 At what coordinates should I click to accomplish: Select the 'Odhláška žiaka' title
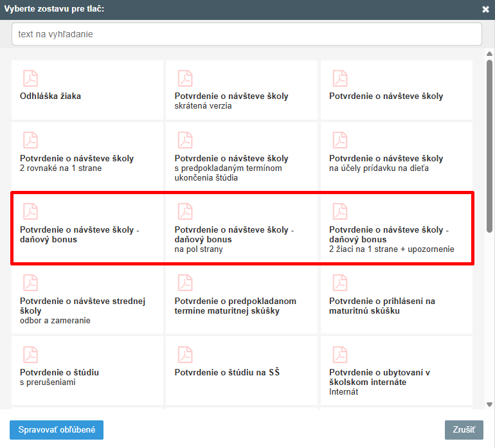tap(50, 96)
